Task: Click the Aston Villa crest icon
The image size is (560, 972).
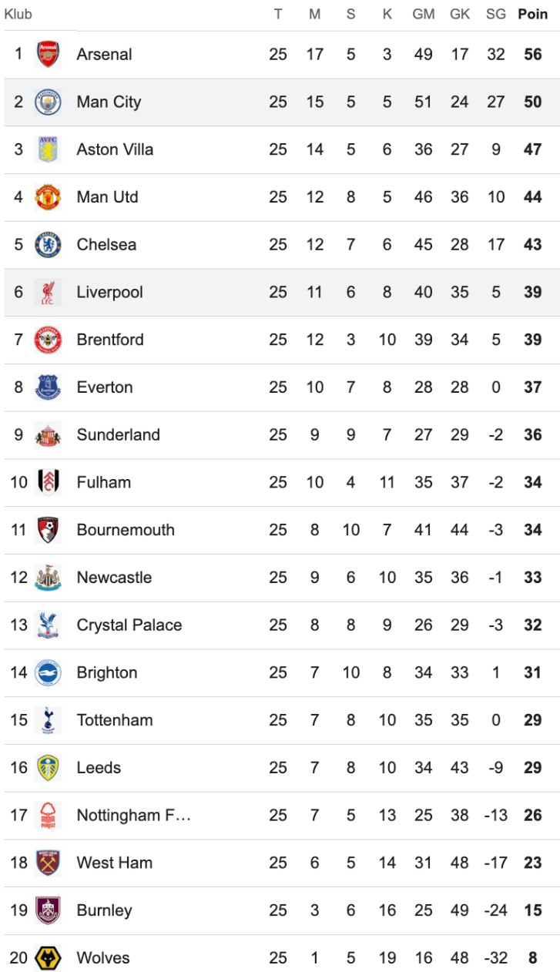Action: (x=48, y=149)
